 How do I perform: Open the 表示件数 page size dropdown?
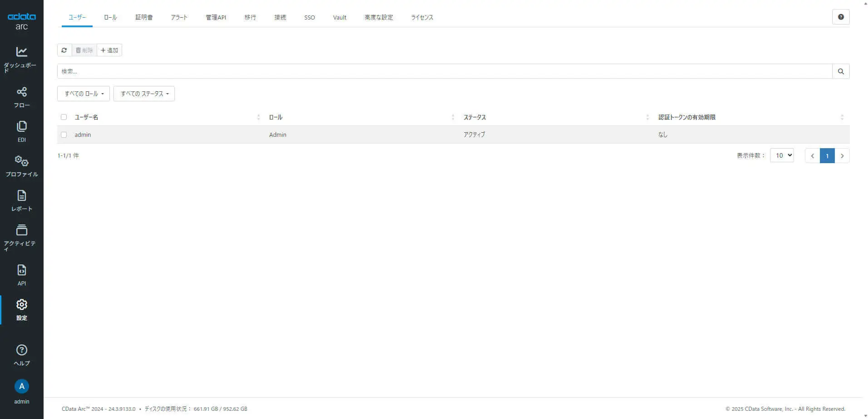782,155
